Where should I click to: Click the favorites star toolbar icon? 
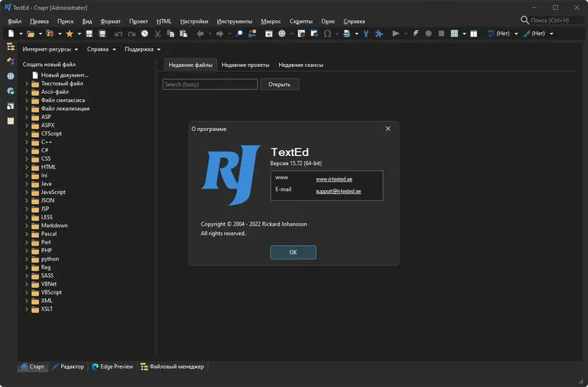(69, 34)
